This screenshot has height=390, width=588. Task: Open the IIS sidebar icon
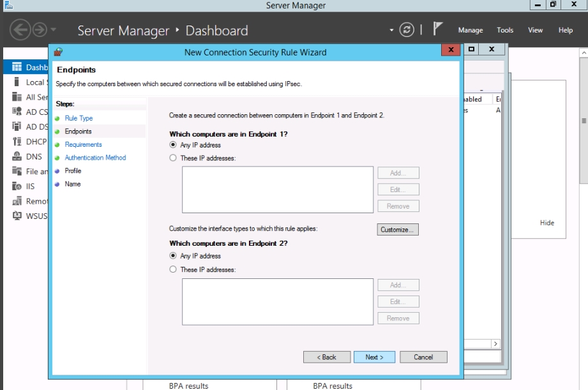(x=17, y=186)
